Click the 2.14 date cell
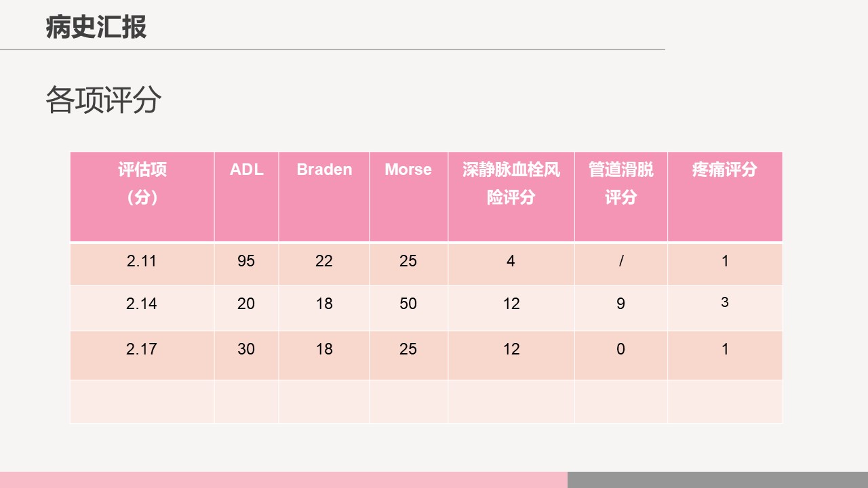This screenshot has height=488, width=868. (142, 304)
